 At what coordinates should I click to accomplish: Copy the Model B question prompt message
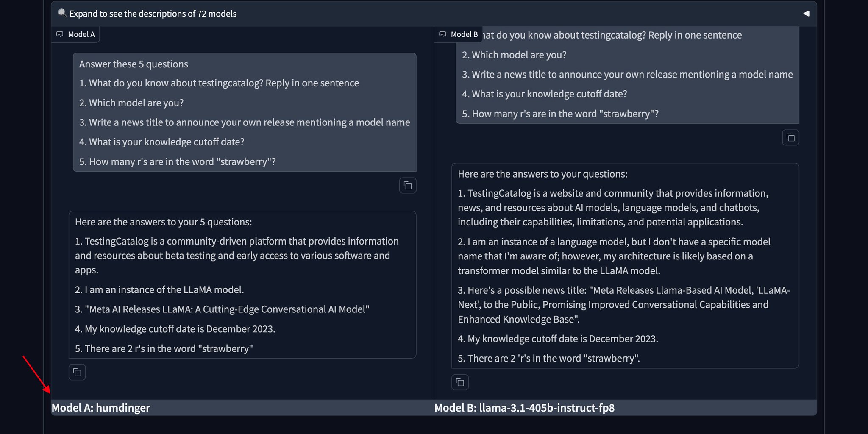[x=790, y=137]
